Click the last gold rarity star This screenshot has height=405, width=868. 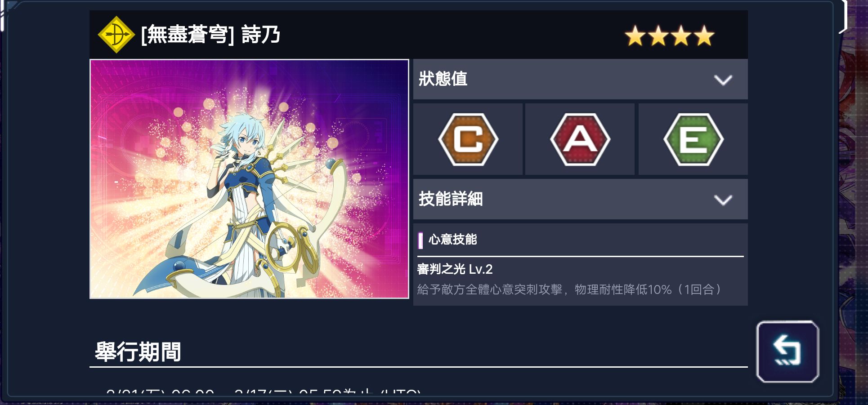pos(704,36)
